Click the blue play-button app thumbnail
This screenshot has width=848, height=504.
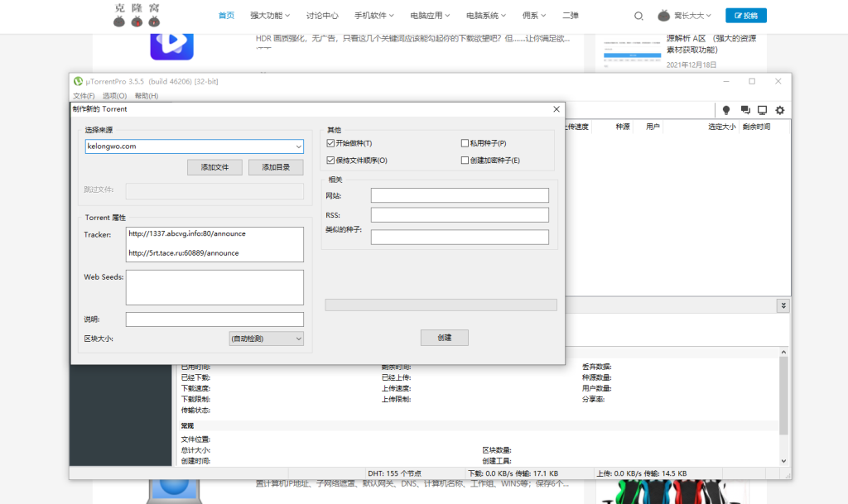click(x=172, y=46)
